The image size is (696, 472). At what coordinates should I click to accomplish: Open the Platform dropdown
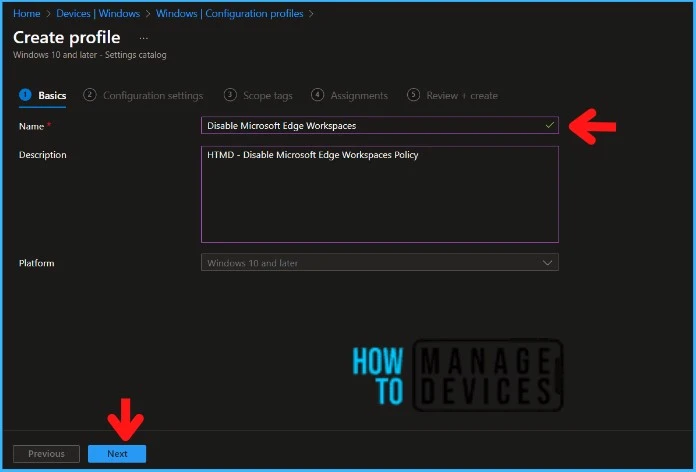[x=380, y=262]
